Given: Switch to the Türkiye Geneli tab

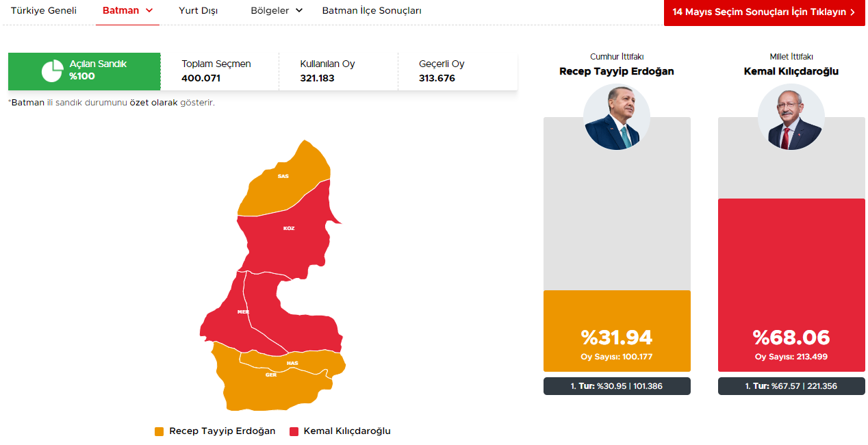Looking at the screenshot, I should (x=44, y=11).
